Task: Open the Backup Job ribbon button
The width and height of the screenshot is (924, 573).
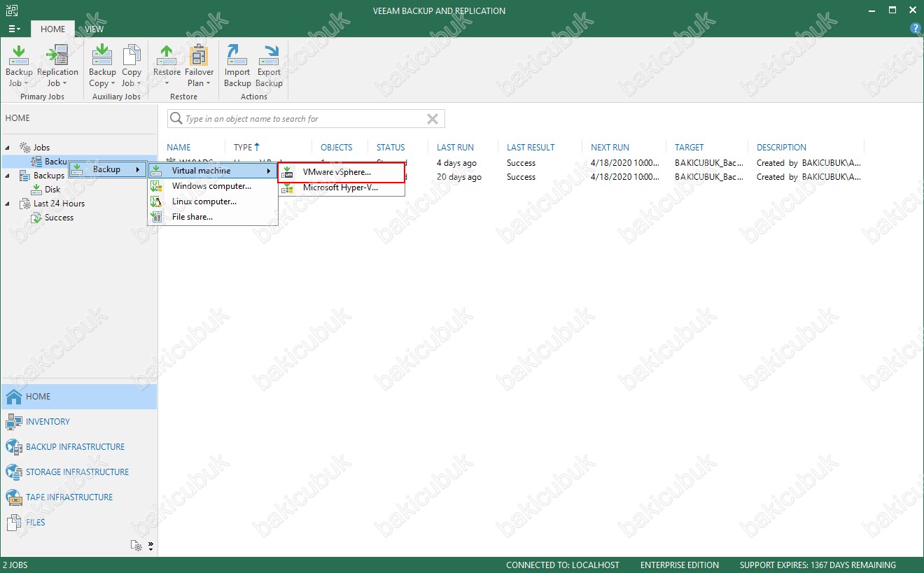Action: 19,66
